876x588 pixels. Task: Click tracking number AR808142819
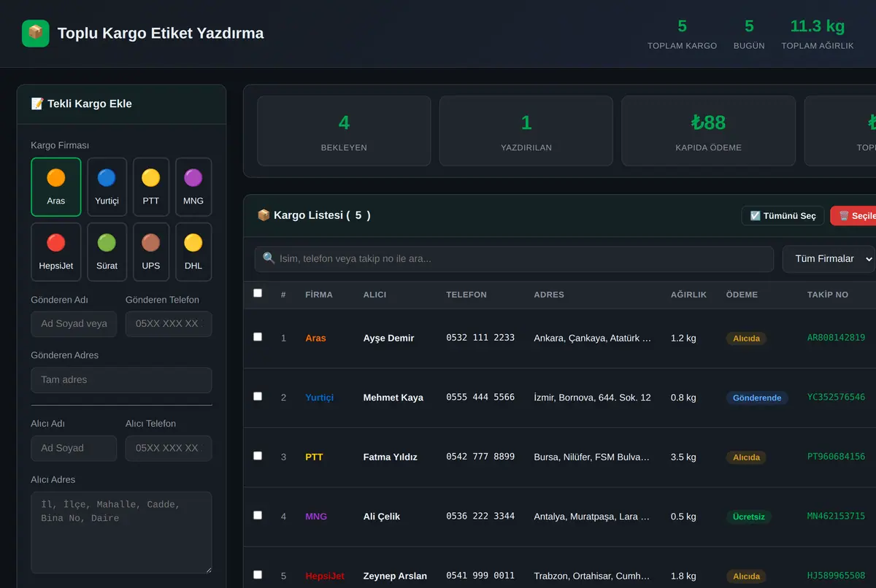point(836,338)
